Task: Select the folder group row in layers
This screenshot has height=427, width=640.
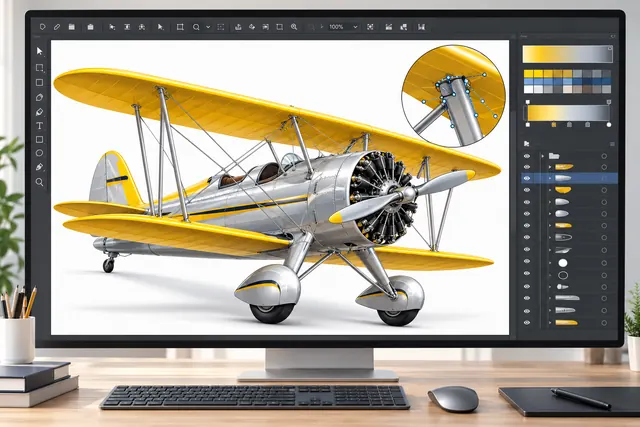Action: tap(569, 156)
